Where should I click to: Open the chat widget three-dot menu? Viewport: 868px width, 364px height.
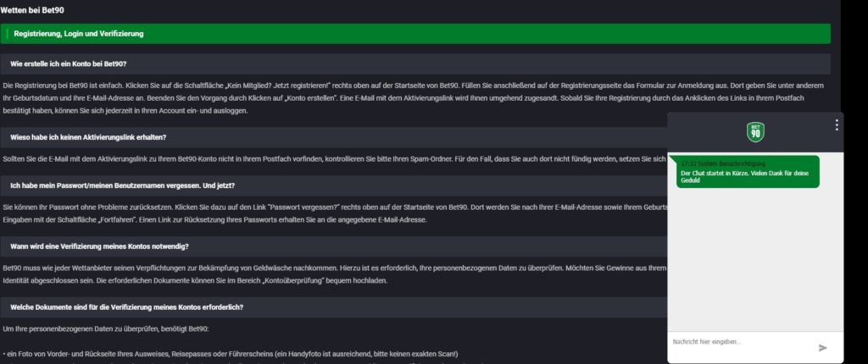(x=836, y=125)
